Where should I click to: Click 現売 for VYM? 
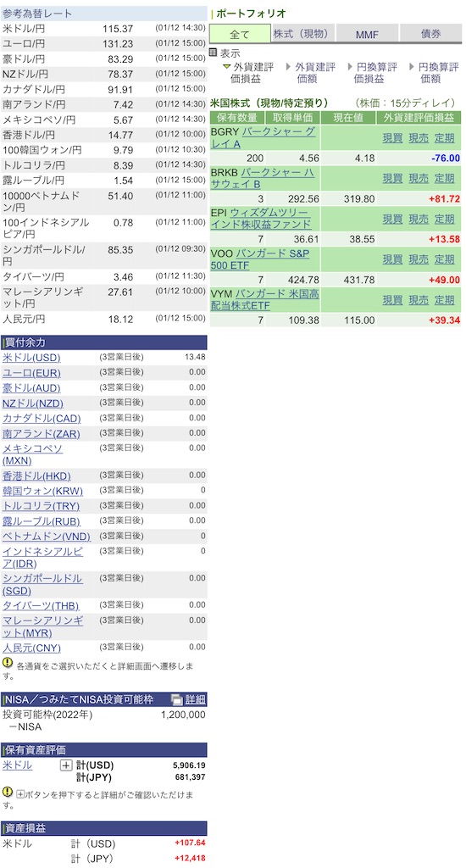tap(419, 300)
